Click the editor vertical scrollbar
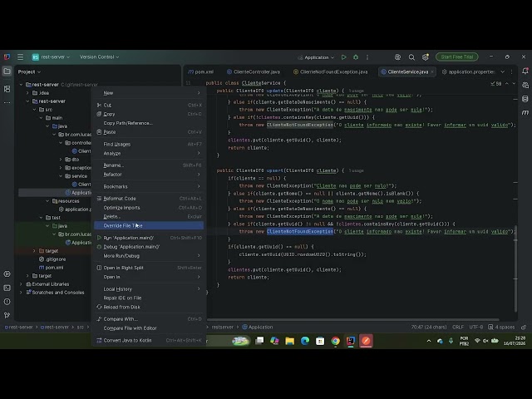 coord(515,268)
